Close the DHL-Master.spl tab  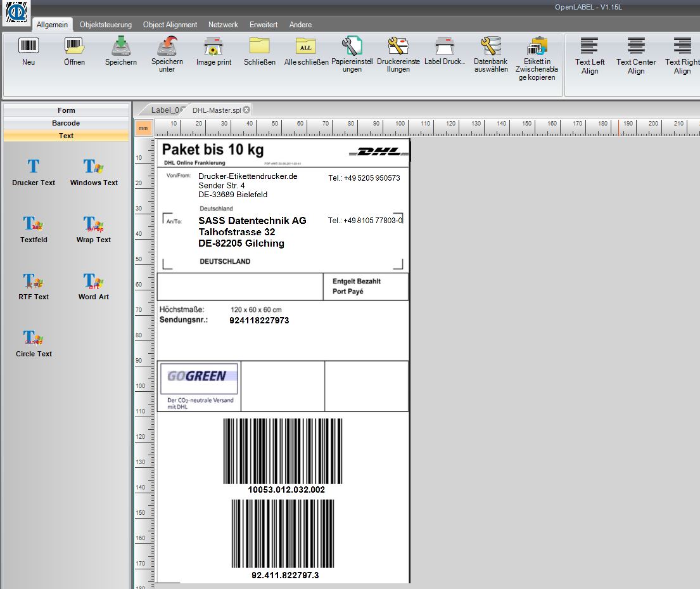[246, 110]
